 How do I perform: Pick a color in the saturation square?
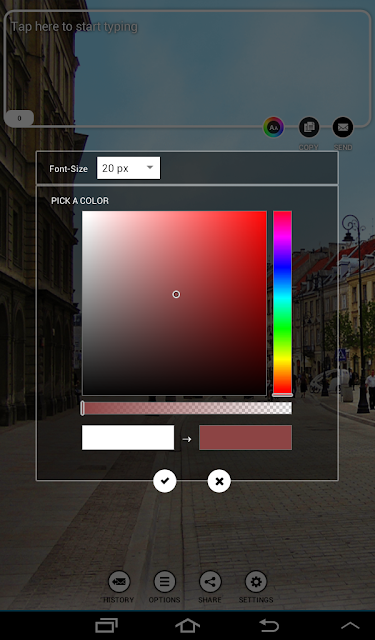pyautogui.click(x=174, y=303)
